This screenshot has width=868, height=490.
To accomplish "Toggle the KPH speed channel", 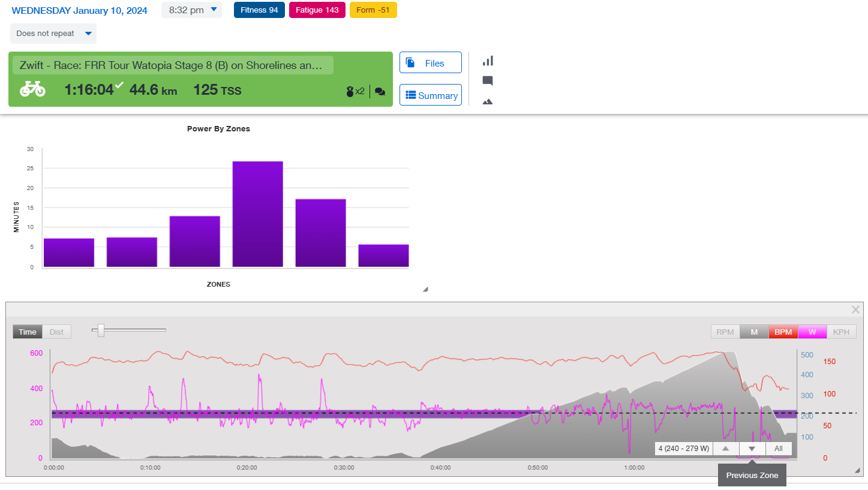I will (x=841, y=332).
